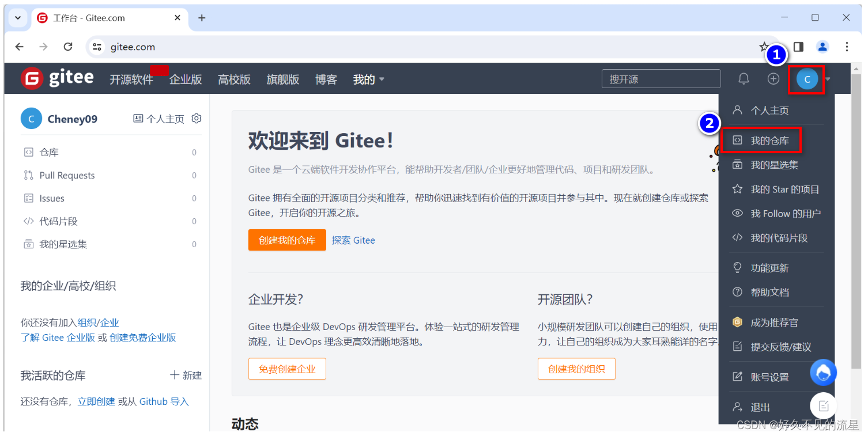The width and height of the screenshot is (868, 436).
Task: Select 我的 Star 的项目 menu item
Action: click(x=776, y=189)
